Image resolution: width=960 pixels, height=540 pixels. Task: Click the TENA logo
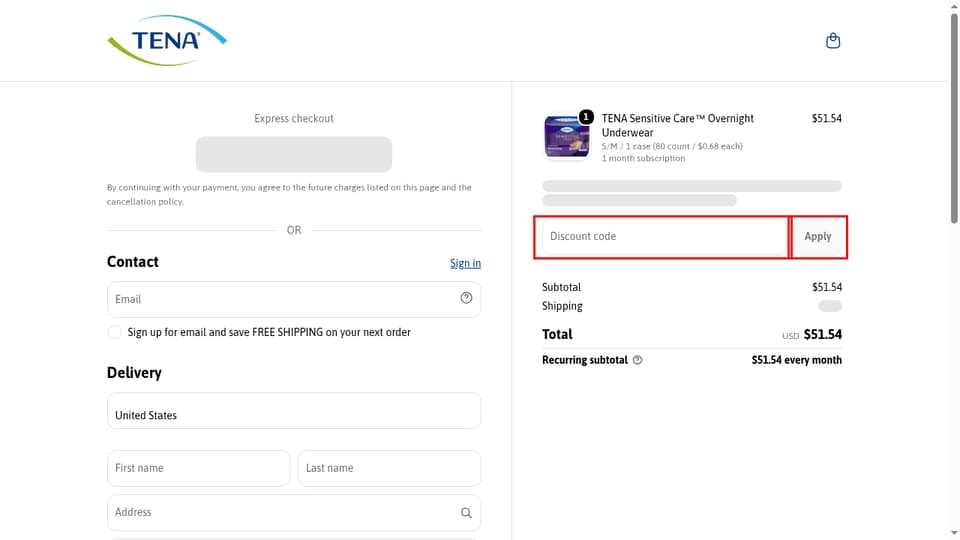point(167,40)
